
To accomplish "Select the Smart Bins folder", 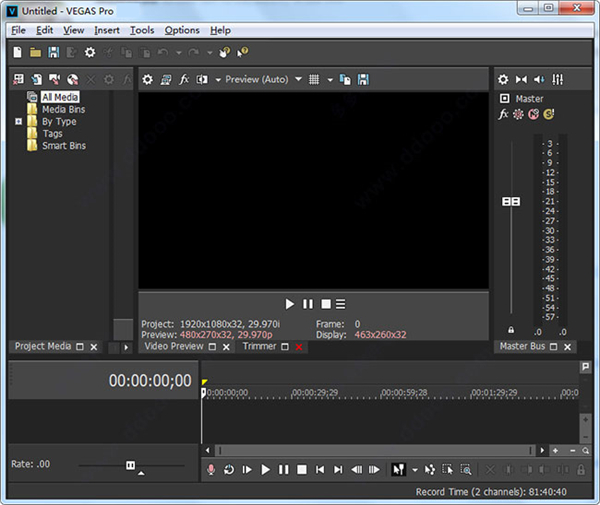I will click(x=63, y=146).
